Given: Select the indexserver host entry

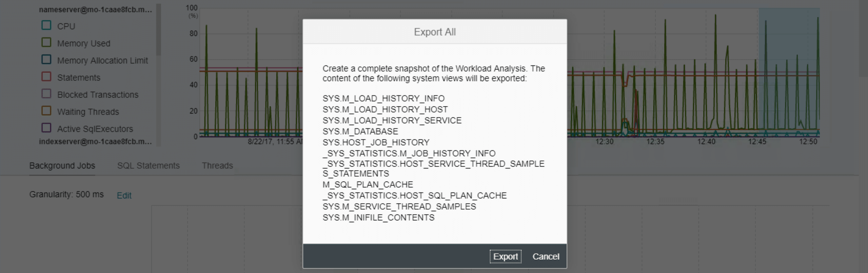Looking at the screenshot, I should click(x=95, y=142).
